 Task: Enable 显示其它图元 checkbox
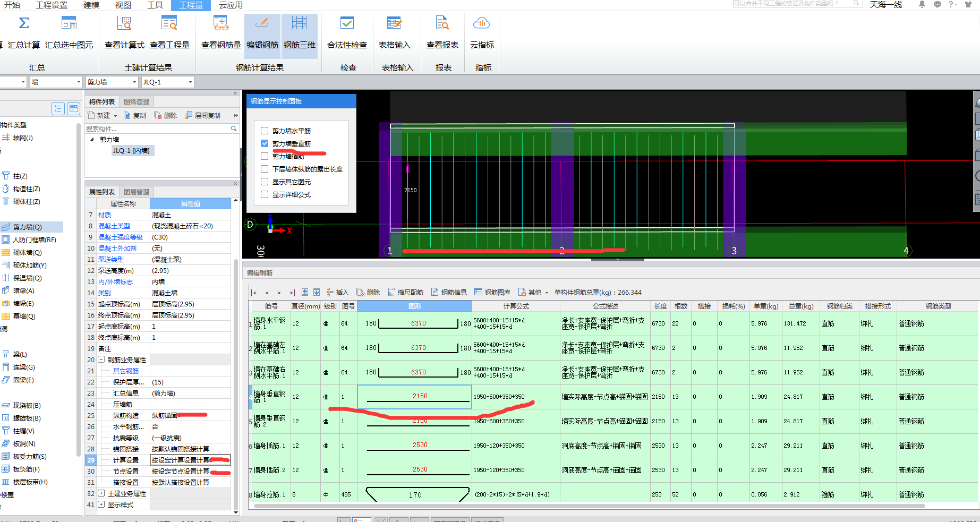pyautogui.click(x=265, y=182)
